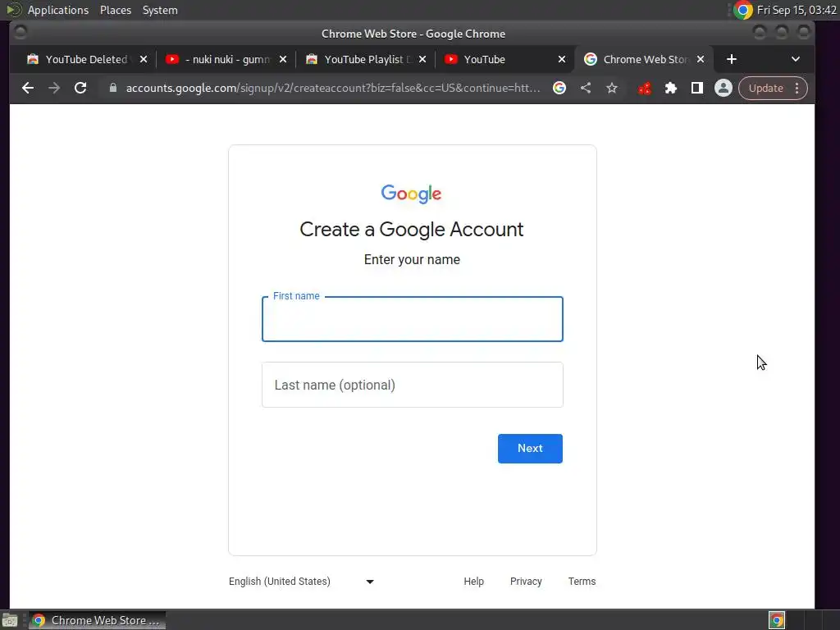Screen dimensions: 840x630
Task: Click the Chrome icon in top panel
Action: point(743,10)
